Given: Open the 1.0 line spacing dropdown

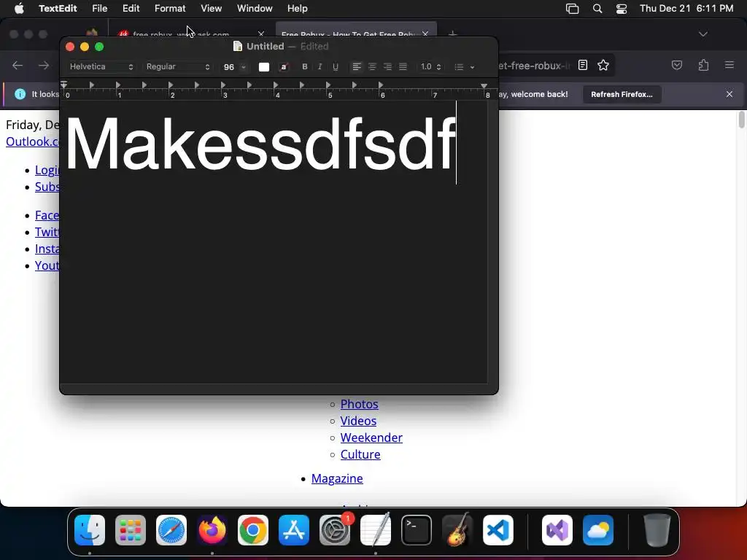Looking at the screenshot, I should tap(430, 66).
